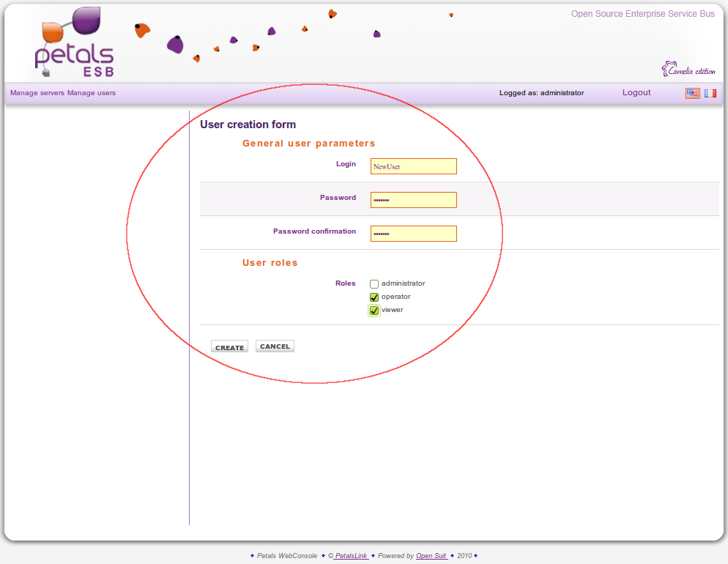This screenshot has height=564, width=728.
Task: Switch language with the French flag icon
Action: click(x=710, y=93)
